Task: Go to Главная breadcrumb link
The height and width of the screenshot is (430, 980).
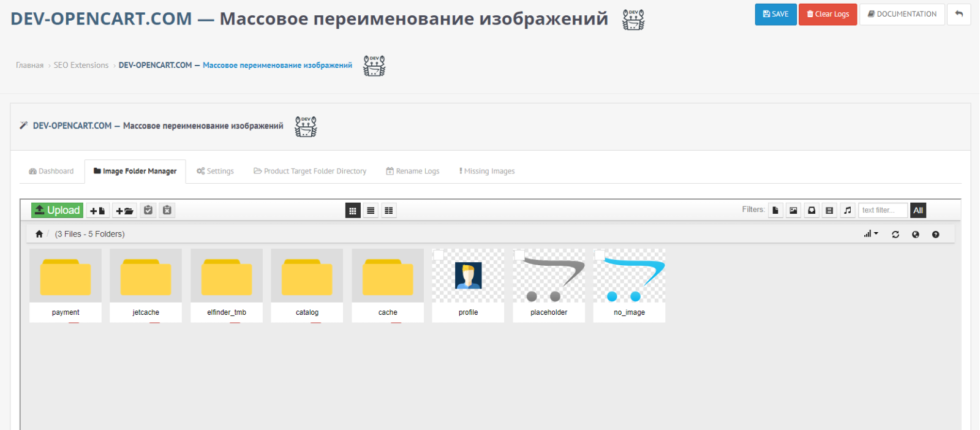Action: [x=29, y=66]
